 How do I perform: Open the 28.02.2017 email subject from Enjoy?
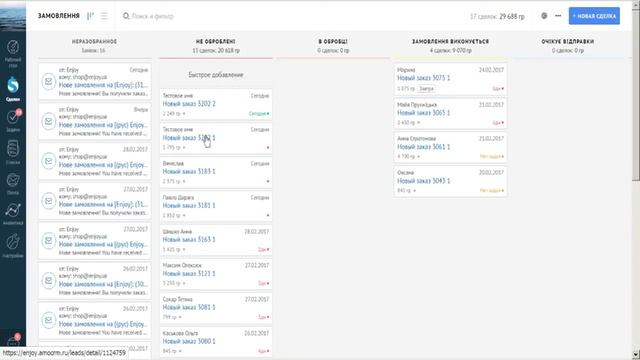click(103, 164)
